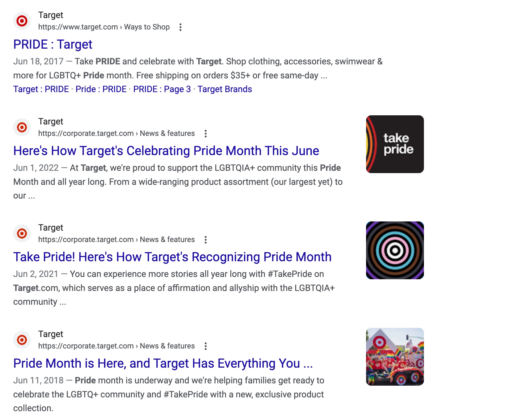Open three-dot options for the Celebrating Pride Month result
The height and width of the screenshot is (420, 507).
tap(205, 134)
